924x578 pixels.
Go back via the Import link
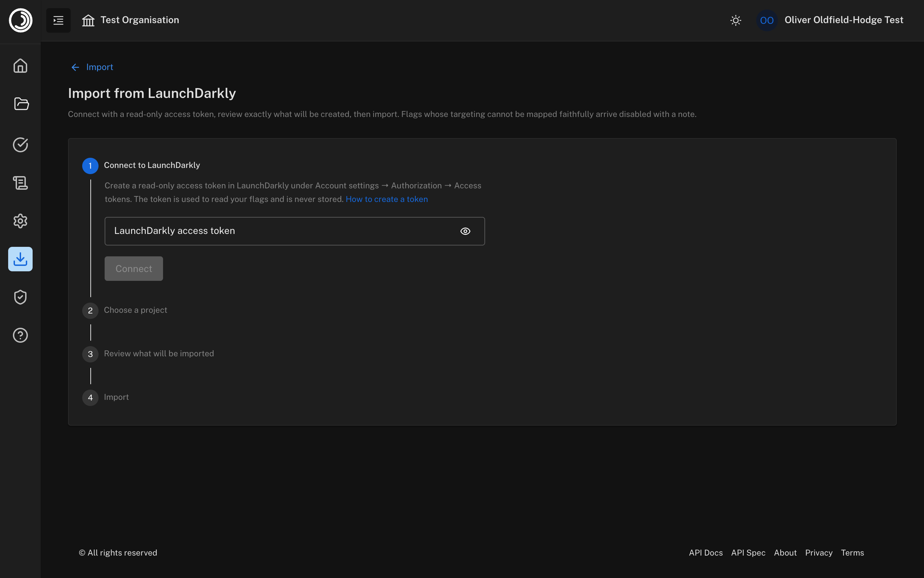click(100, 67)
